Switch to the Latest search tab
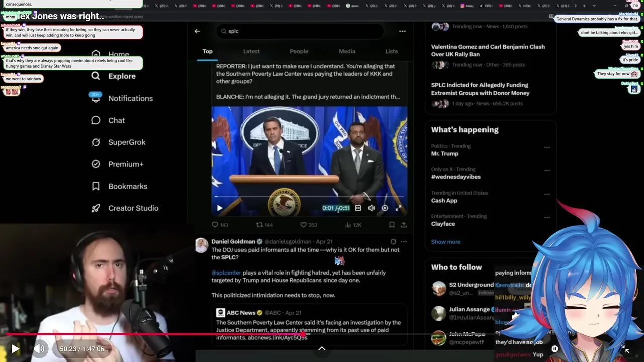 (x=251, y=51)
